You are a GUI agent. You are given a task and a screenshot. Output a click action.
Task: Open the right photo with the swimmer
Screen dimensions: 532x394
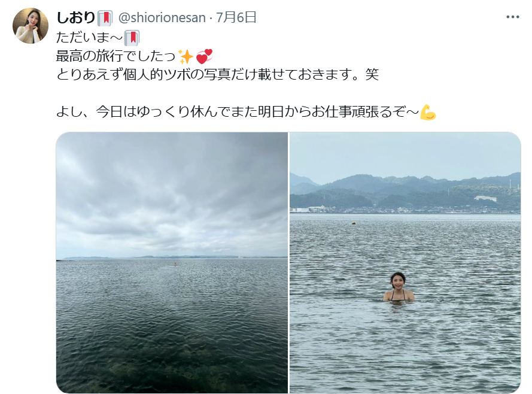point(405,263)
